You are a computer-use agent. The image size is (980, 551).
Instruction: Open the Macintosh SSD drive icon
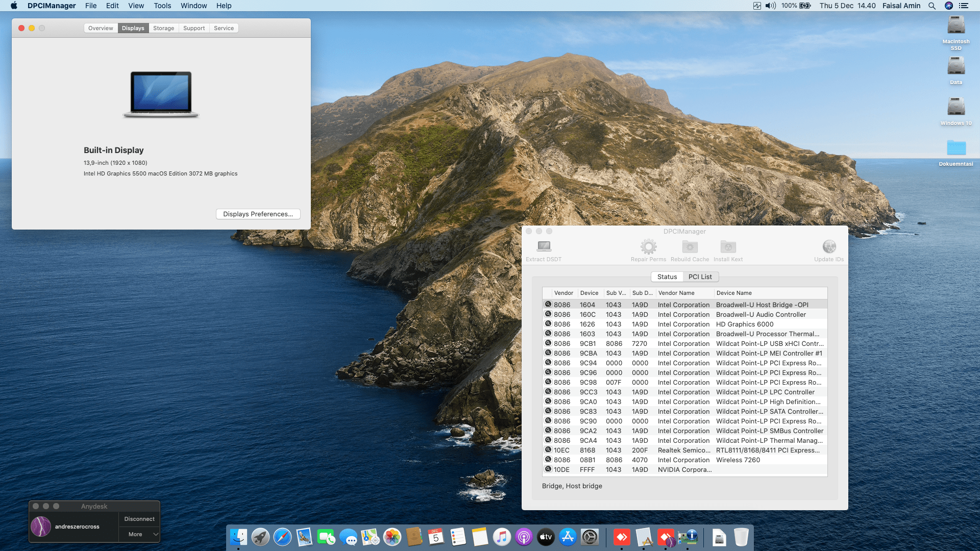click(955, 26)
